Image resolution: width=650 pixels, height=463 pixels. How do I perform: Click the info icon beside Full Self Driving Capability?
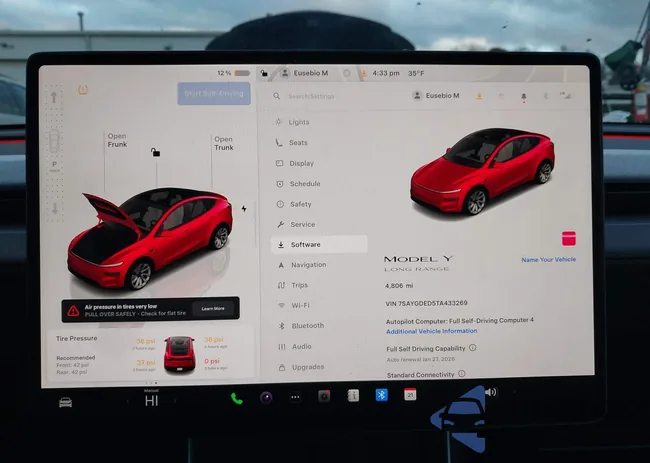coord(473,348)
